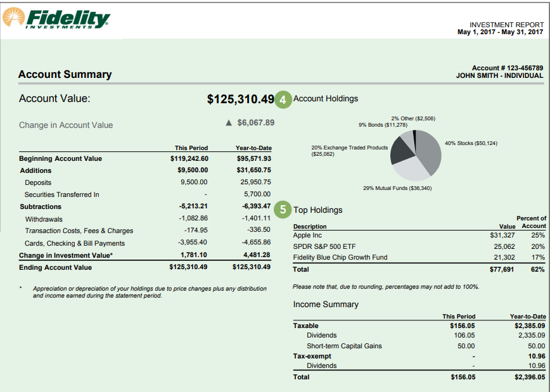Click the green circle marker numbered 5
This screenshot has width=550, height=392.
coord(283,209)
